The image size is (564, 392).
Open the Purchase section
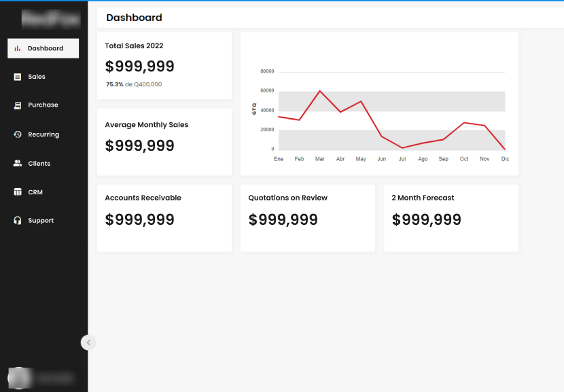tap(43, 105)
